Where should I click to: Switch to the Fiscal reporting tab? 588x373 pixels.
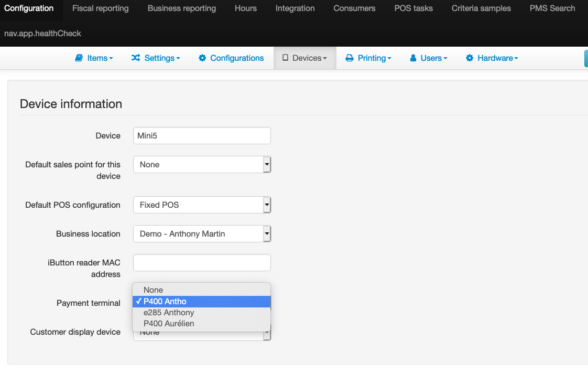click(100, 8)
